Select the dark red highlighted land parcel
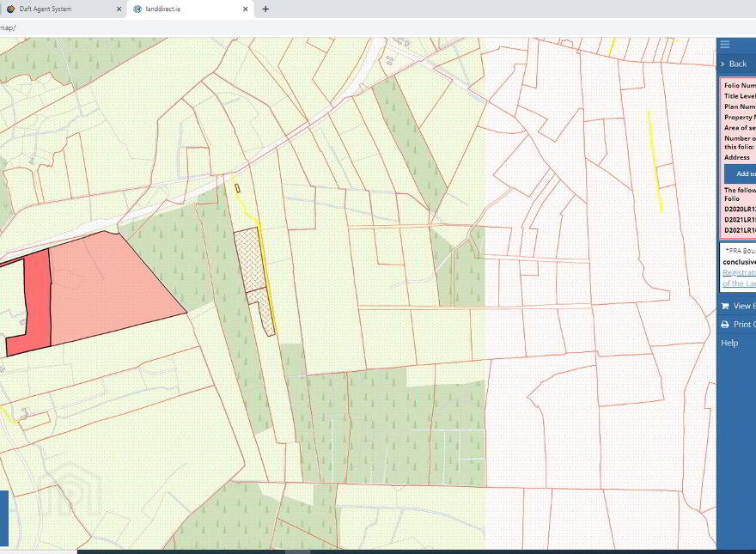The image size is (756, 554). pyautogui.click(x=39, y=299)
